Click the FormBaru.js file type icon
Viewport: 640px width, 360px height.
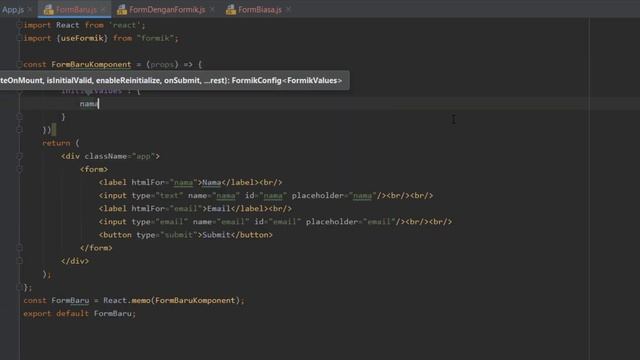pyautogui.click(x=49, y=9)
